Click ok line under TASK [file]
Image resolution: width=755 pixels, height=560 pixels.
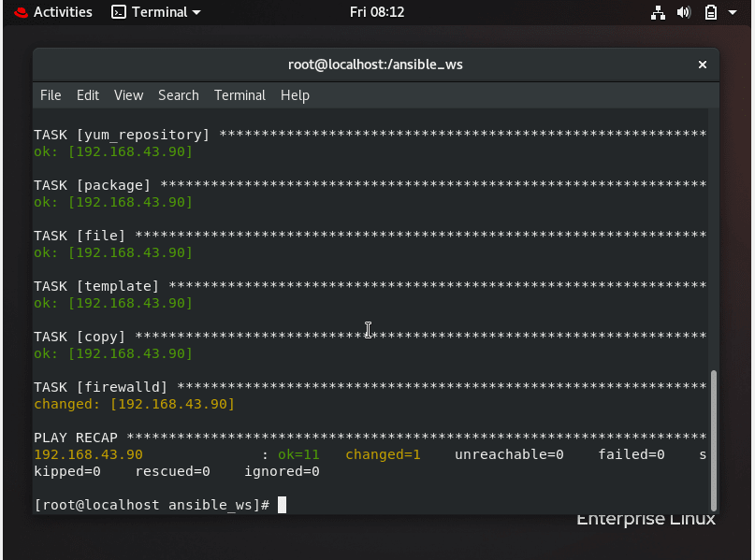pos(113,252)
